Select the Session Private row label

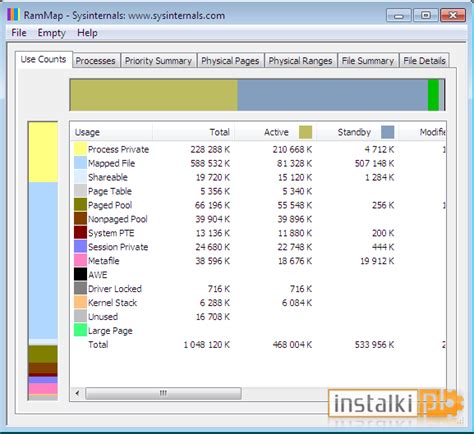[118, 247]
